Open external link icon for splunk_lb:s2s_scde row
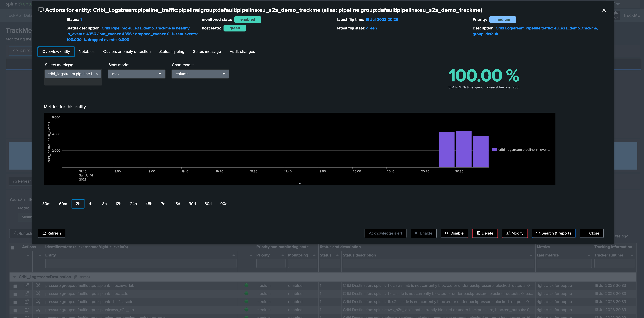Image resolution: width=644 pixels, height=318 pixels. point(27,302)
